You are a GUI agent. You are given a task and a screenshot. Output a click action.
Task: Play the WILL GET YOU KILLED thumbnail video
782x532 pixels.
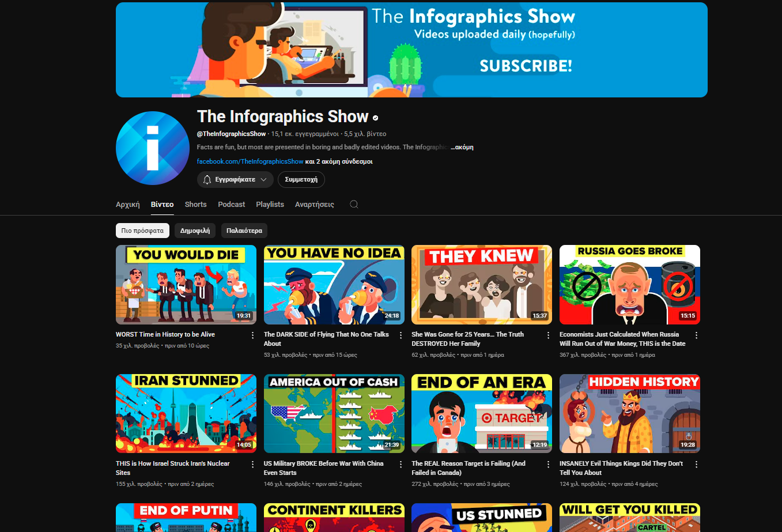pyautogui.click(x=630, y=518)
